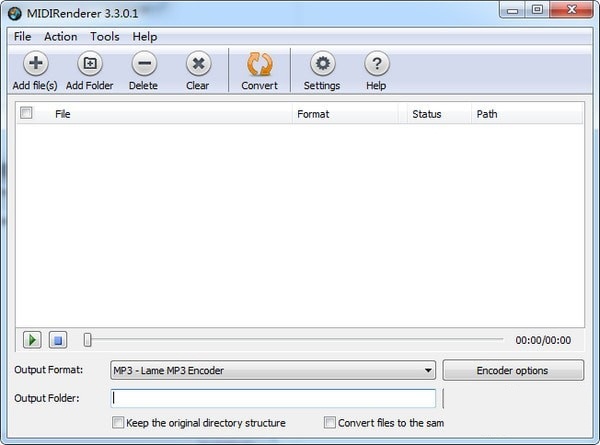The width and height of the screenshot is (600, 445).
Task: Click the Add Folder toolbar icon
Action: click(x=90, y=64)
